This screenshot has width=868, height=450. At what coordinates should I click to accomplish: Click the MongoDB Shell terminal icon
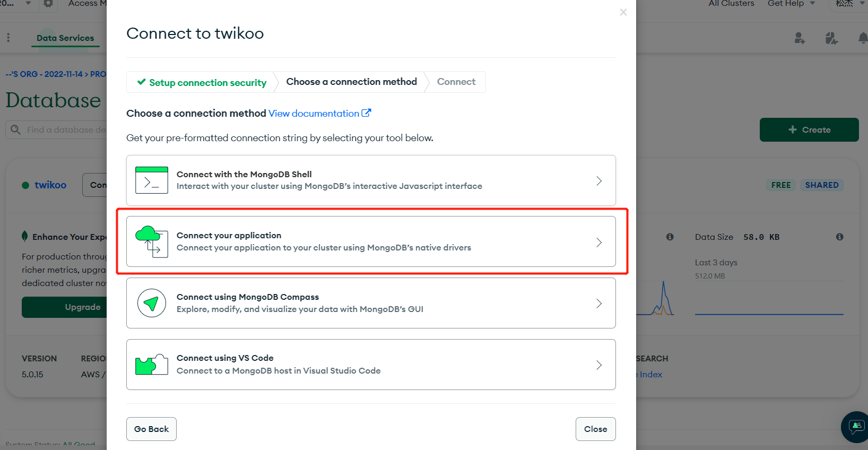152,180
